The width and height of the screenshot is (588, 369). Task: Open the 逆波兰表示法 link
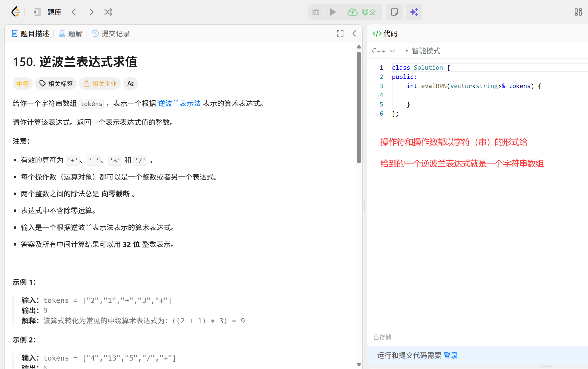[179, 103]
